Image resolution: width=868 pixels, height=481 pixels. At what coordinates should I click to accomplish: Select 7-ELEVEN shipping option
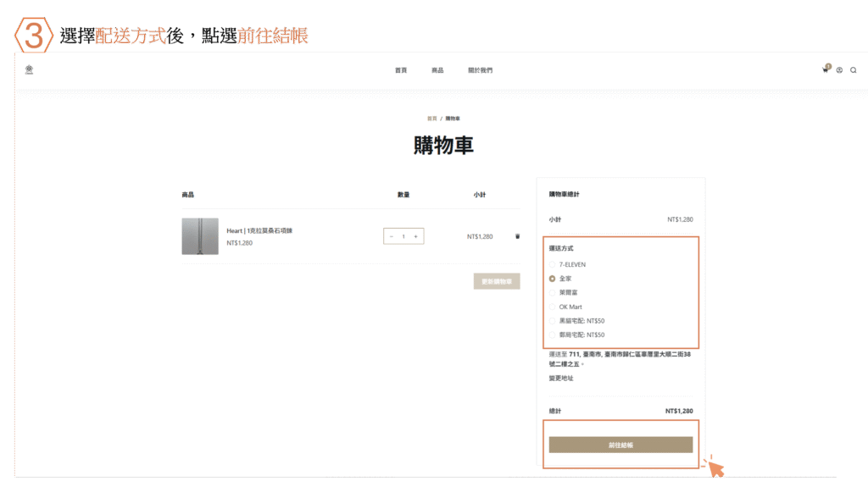(553, 264)
